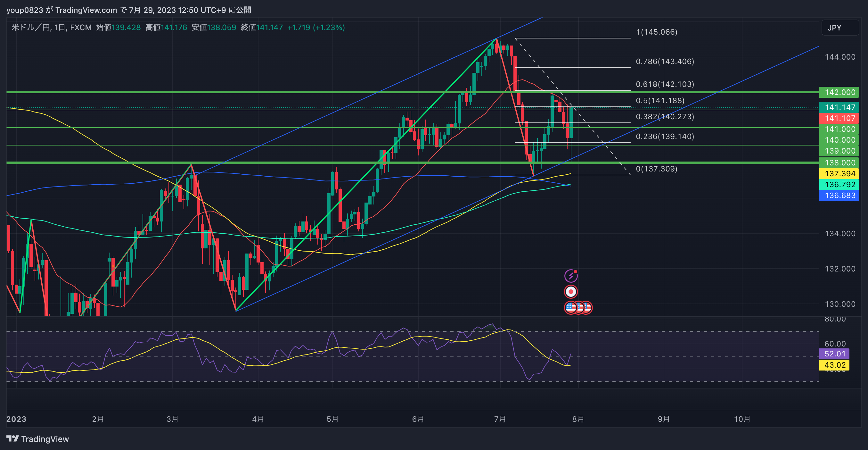The height and width of the screenshot is (450, 868).
Task: Select the 0(137.309) Fibonacci level label
Action: (x=656, y=169)
